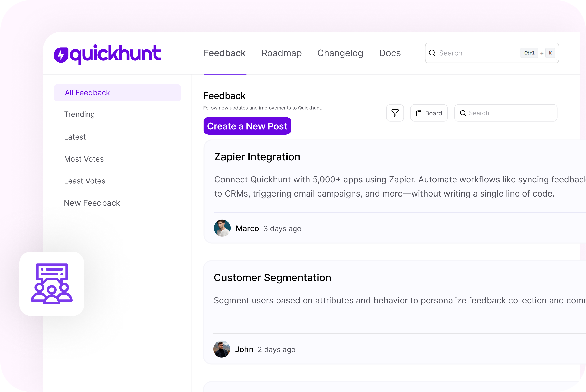Sort by Most Votes
Image resolution: width=586 pixels, height=392 pixels.
(x=84, y=159)
